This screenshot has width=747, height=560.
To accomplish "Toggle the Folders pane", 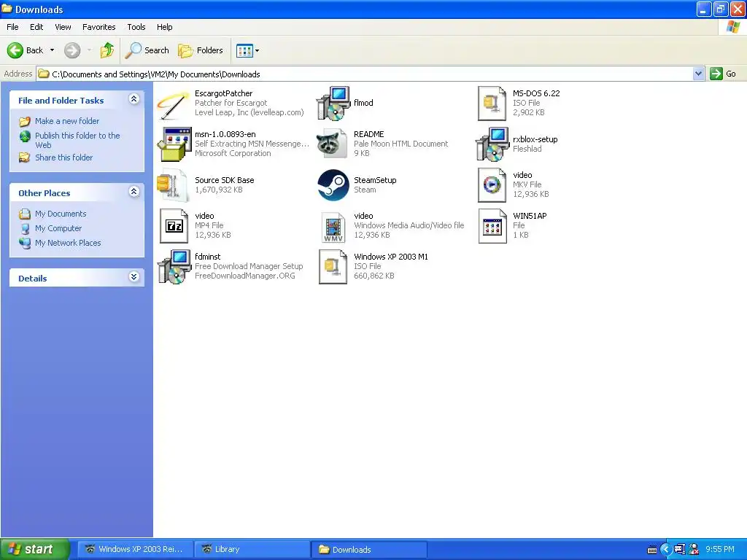I will (x=200, y=50).
